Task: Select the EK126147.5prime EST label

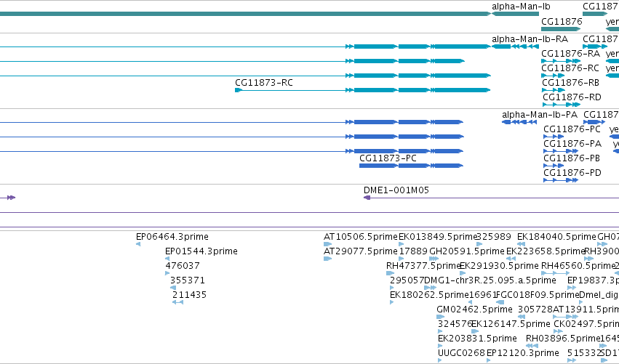Action: [x=511, y=324]
